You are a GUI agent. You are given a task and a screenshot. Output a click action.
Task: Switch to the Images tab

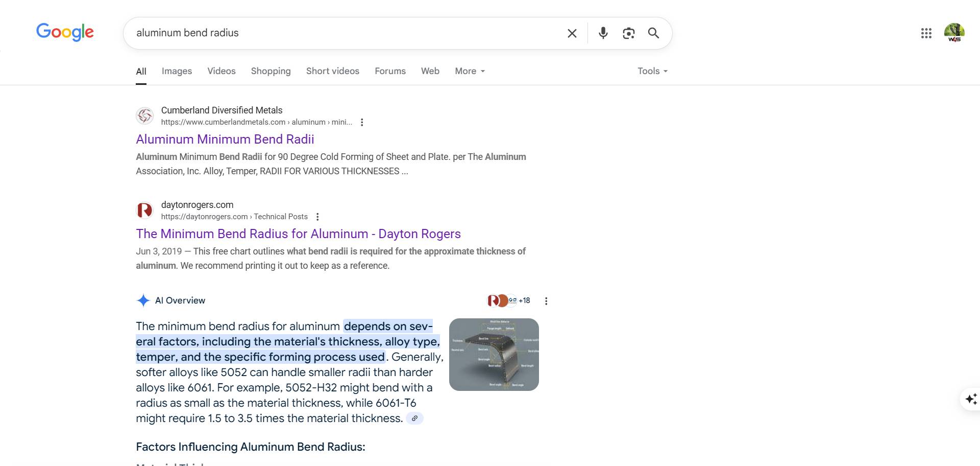pos(177,71)
